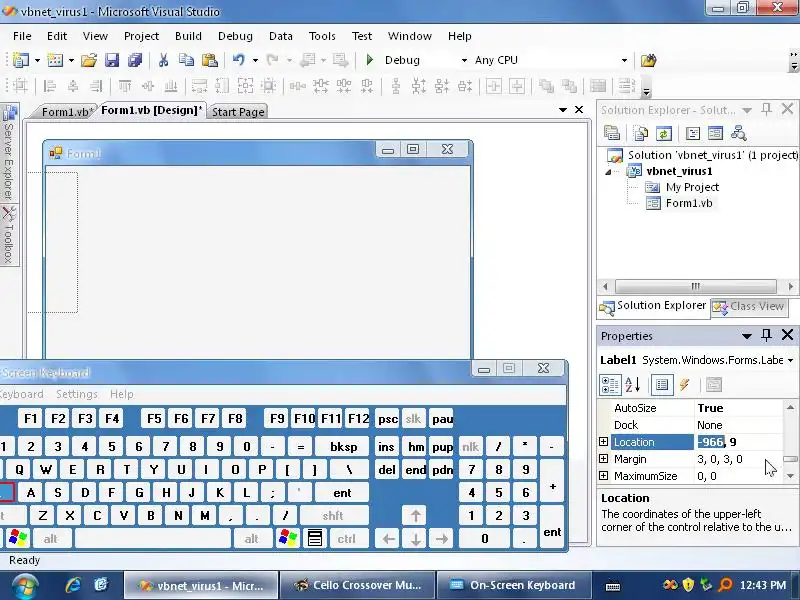Open the document tabs list dropdown arrow
Image resolution: width=800 pixels, height=600 pixels.
(x=563, y=110)
